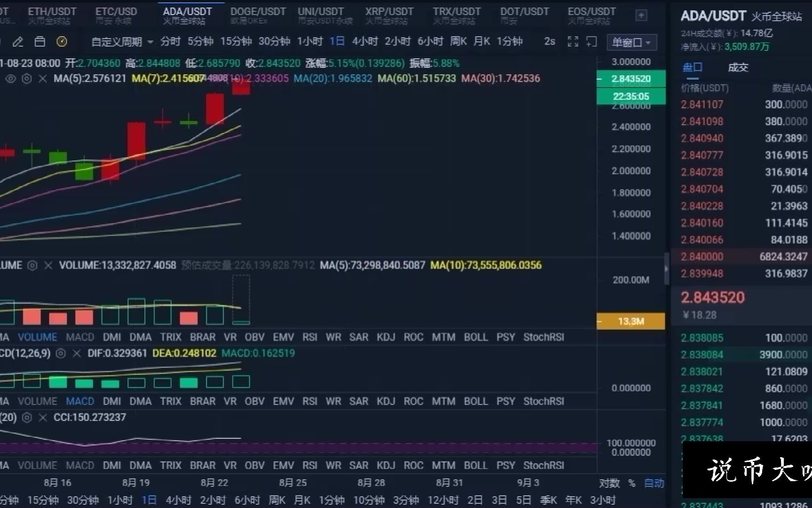Screen dimensions: 812x508
Task: Select 周K weekly candles in top toolbar
Action: tap(458, 42)
